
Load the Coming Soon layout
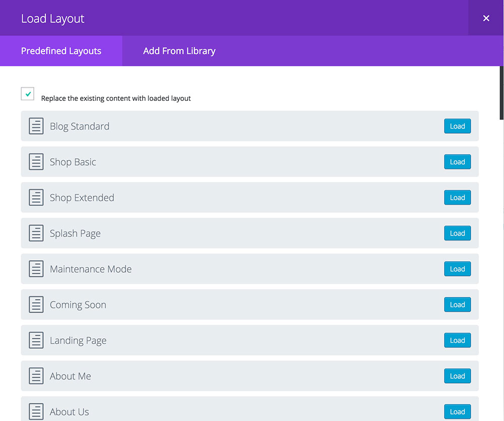click(x=457, y=305)
